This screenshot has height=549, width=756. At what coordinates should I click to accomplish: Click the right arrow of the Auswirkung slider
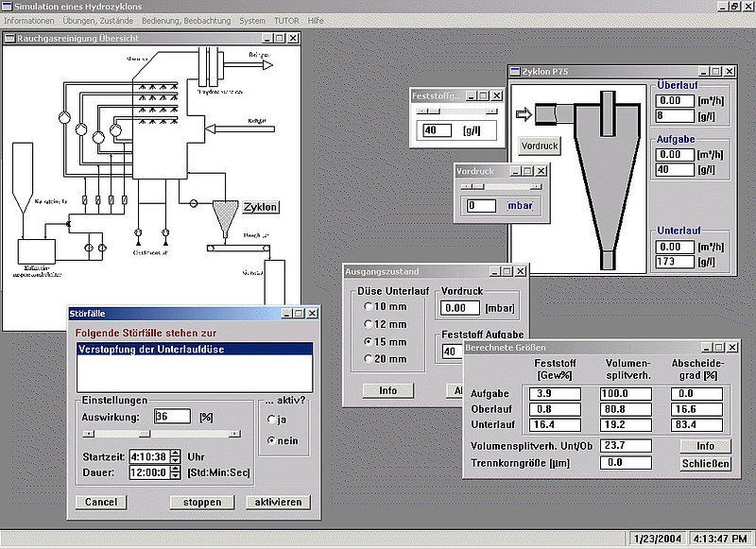234,434
